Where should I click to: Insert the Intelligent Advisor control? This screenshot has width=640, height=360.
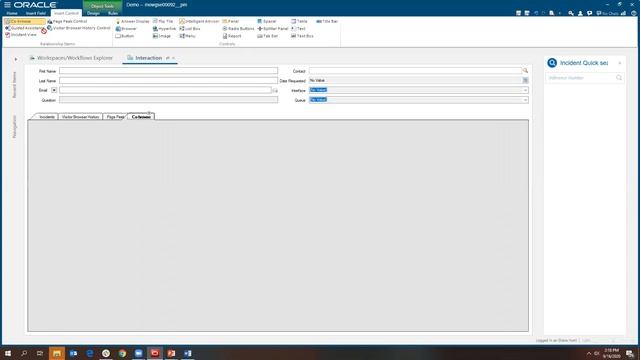point(199,21)
